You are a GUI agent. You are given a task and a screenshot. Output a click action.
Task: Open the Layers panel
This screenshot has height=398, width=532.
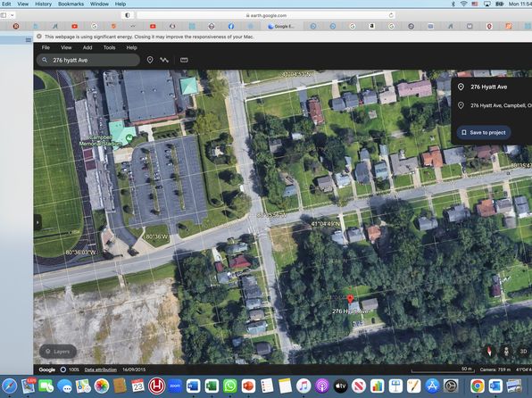[58, 352]
